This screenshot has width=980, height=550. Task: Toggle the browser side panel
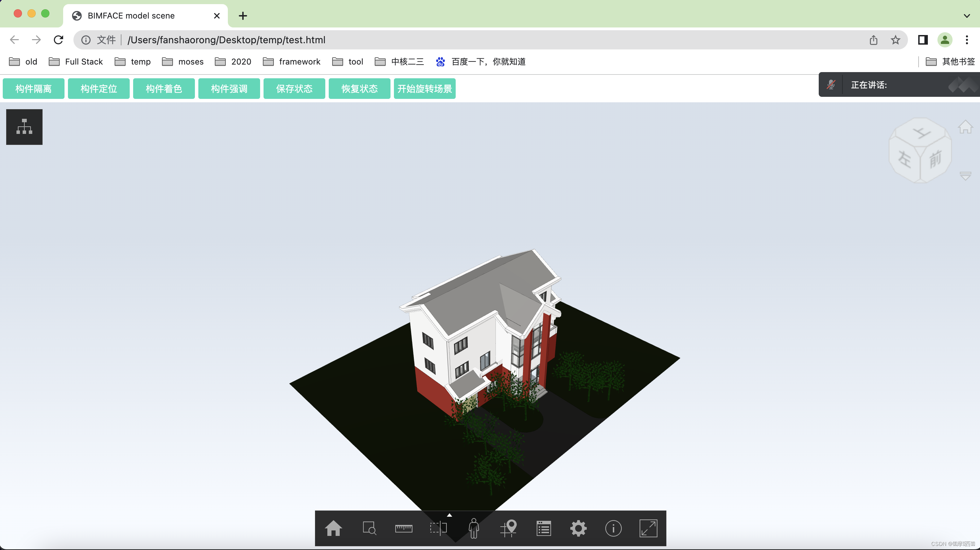click(x=923, y=39)
